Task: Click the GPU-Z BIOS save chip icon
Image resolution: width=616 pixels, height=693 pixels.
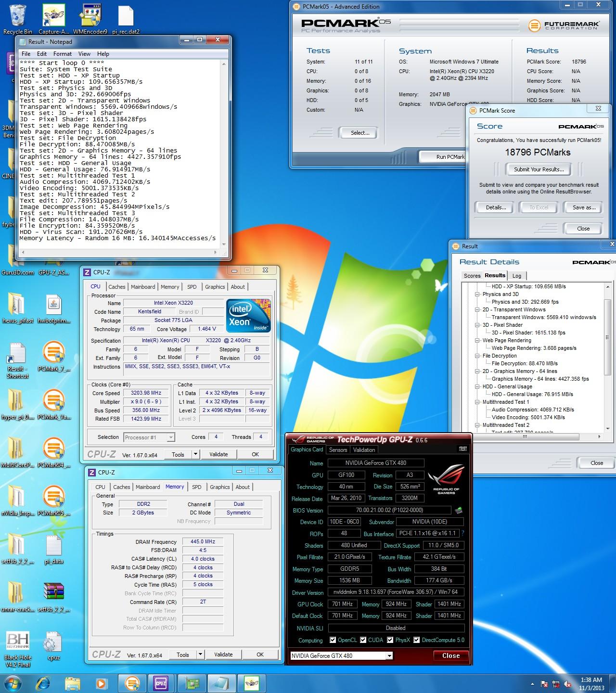Action: [459, 510]
